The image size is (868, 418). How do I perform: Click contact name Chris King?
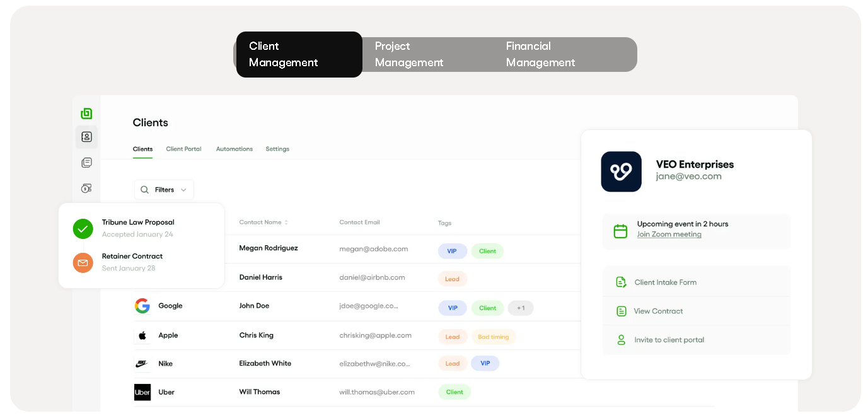tap(257, 335)
